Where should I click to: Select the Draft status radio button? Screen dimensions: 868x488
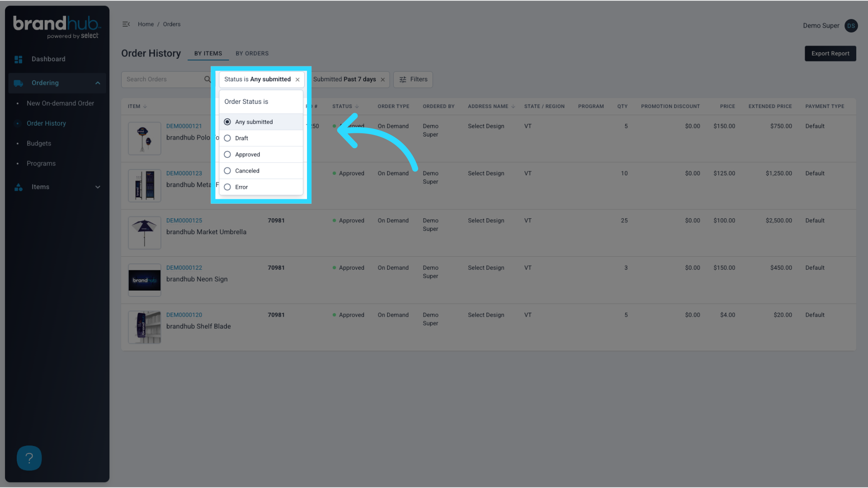tap(227, 138)
